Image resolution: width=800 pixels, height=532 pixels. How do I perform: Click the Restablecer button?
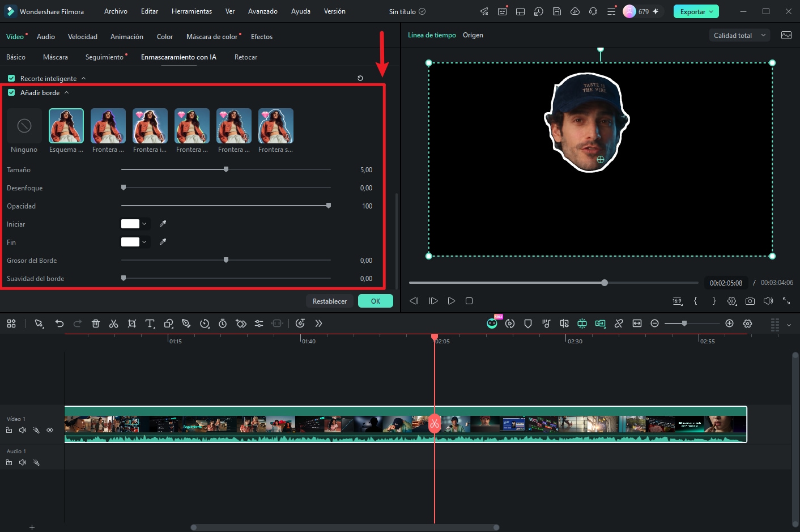330,301
